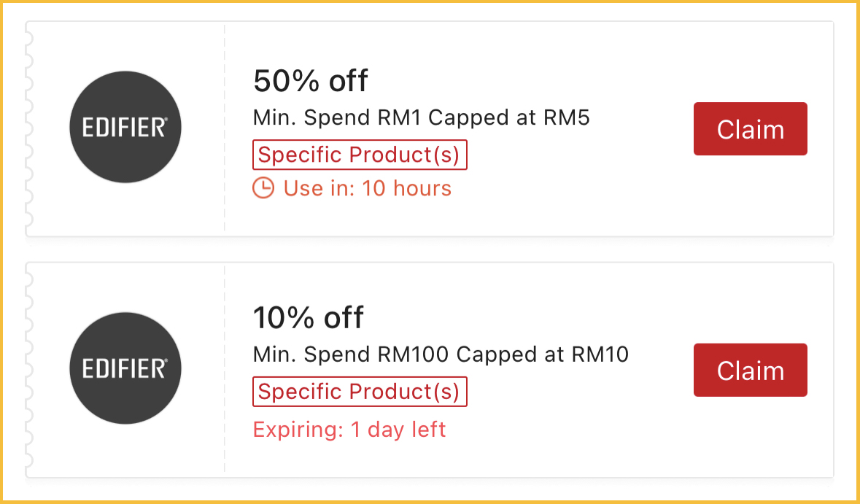Image resolution: width=860 pixels, height=504 pixels.
Task: Claim the 10% off voucher
Action: (x=750, y=370)
